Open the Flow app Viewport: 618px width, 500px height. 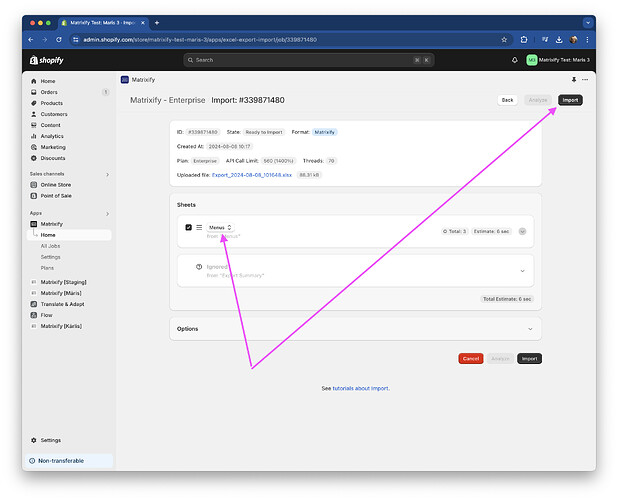(x=46, y=315)
